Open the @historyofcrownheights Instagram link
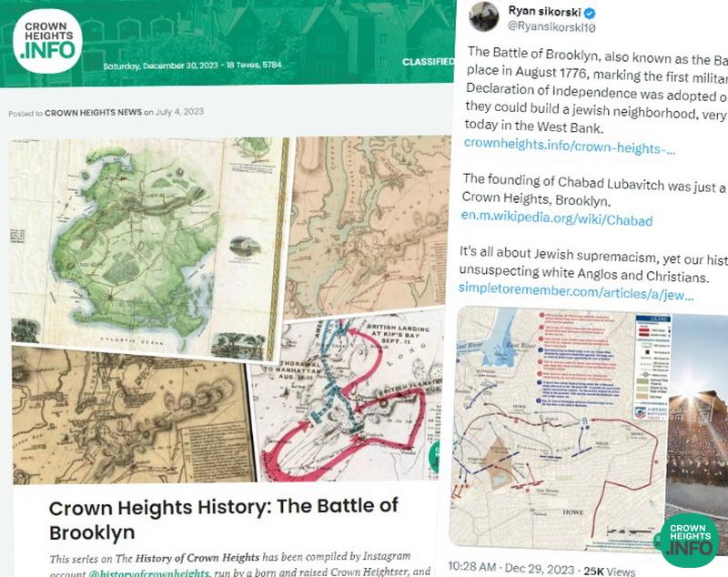 point(149,572)
